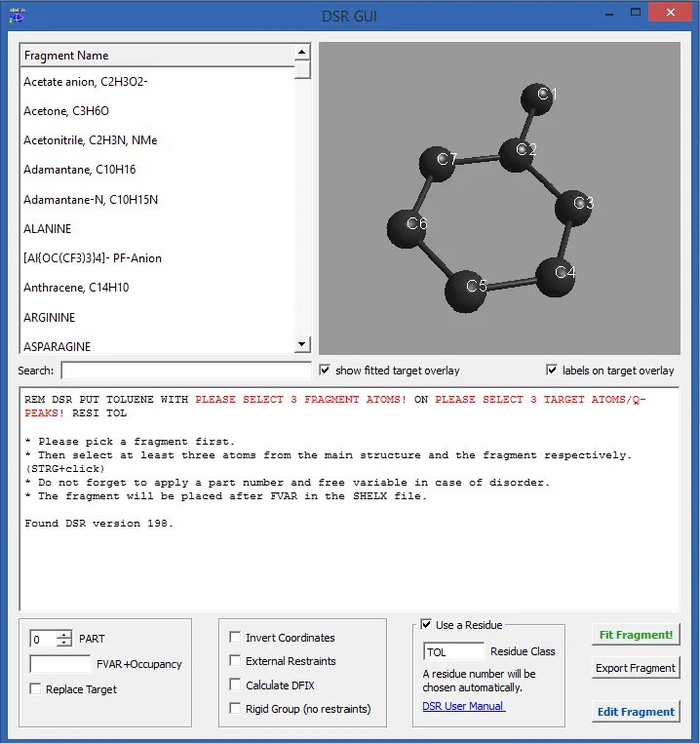Increase the PART number with up arrow
700x744 pixels.
tap(63, 635)
